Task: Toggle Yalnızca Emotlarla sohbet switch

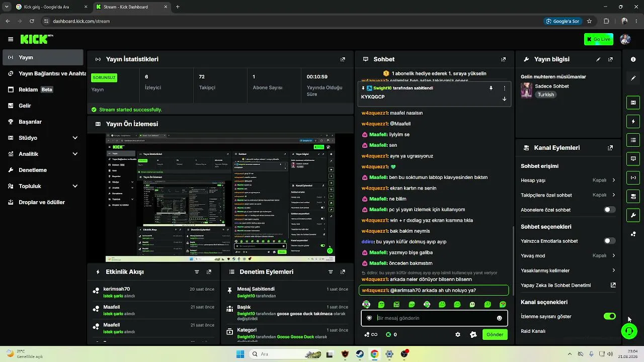Action: point(609,241)
